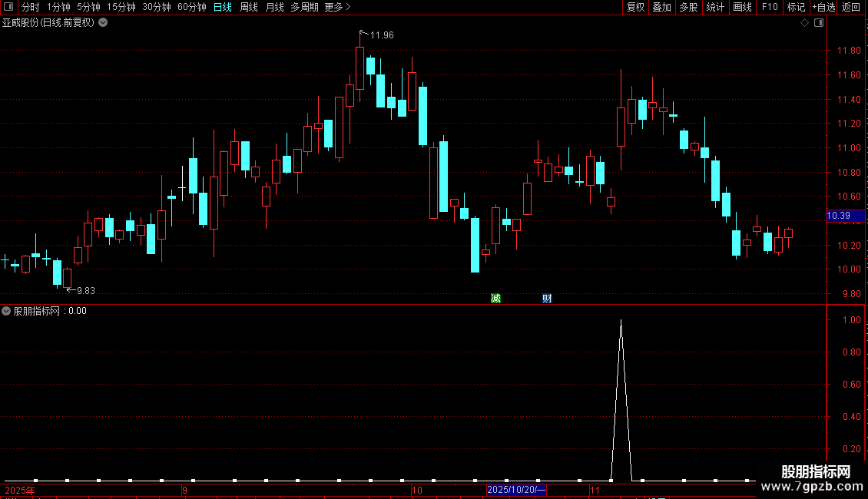The height and width of the screenshot is (499, 868).
Task: Click the 返回 back button
Action: click(x=851, y=7)
